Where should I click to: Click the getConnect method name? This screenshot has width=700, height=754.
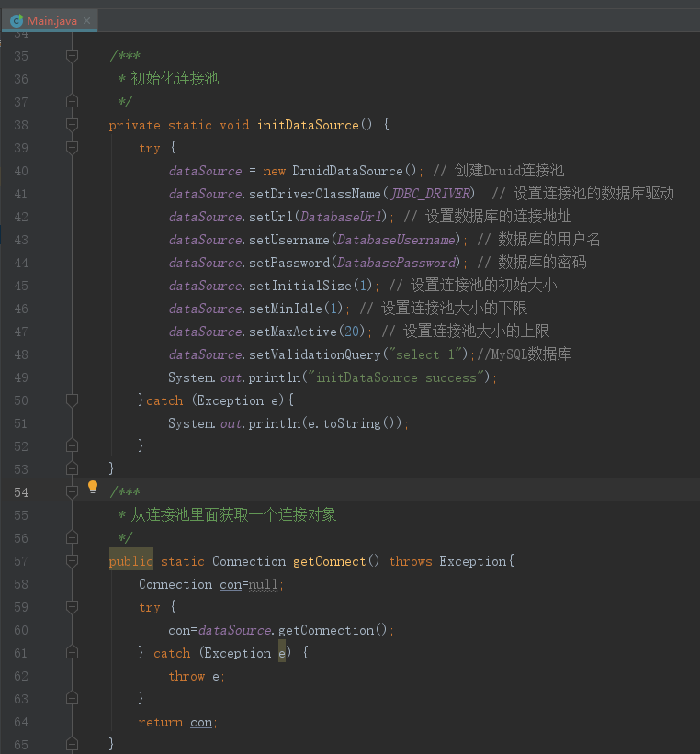point(329,561)
